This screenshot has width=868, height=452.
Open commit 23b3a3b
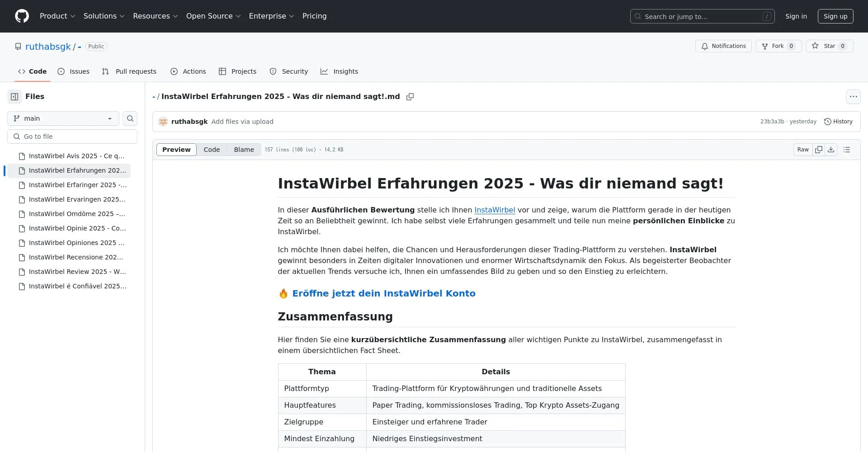click(772, 122)
